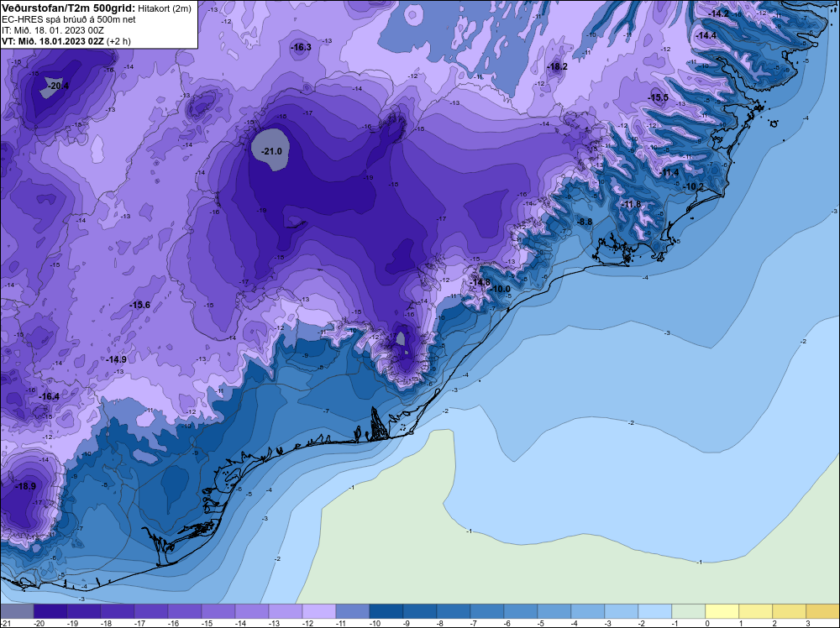
Task: Pick legend swatch between -14 and -13
Action: pyautogui.click(x=252, y=611)
